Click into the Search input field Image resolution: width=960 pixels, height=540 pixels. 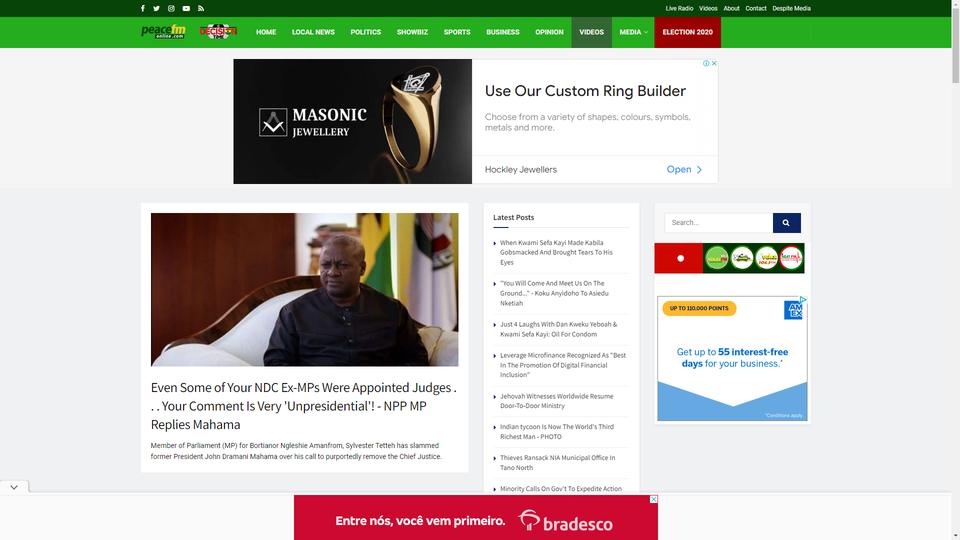click(719, 223)
